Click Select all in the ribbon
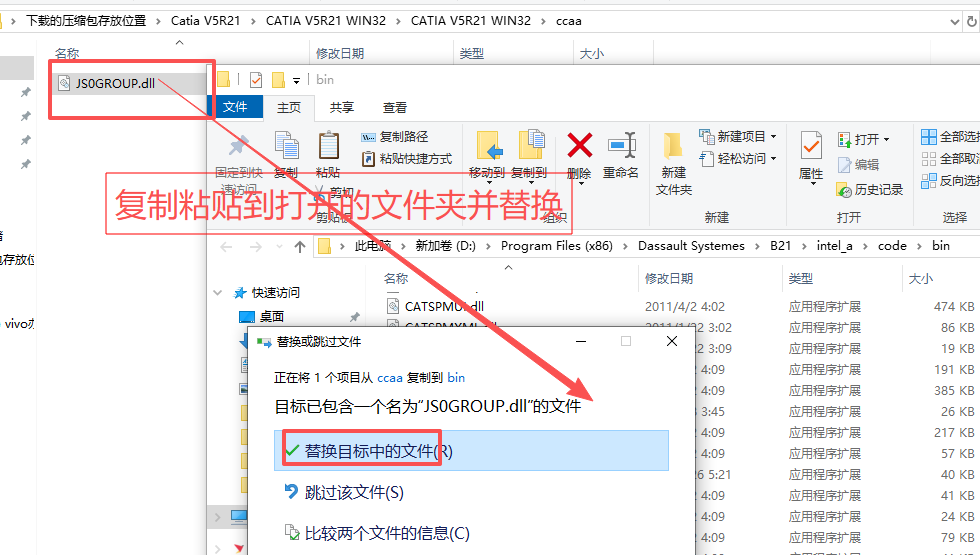The height and width of the screenshot is (555, 980). 951,136
